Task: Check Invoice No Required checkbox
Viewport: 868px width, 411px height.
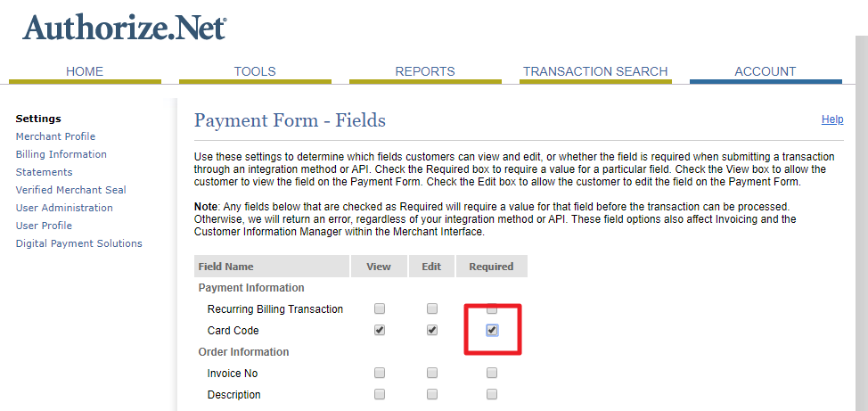Action: 492,373
